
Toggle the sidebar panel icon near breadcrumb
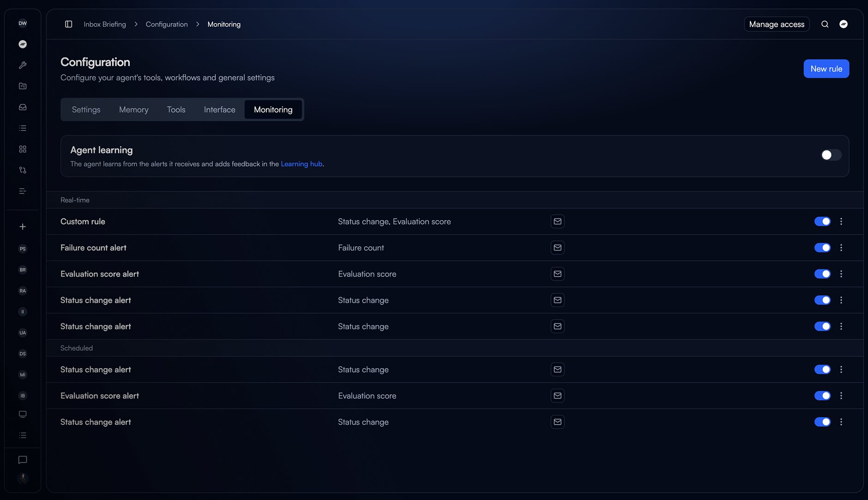(68, 24)
